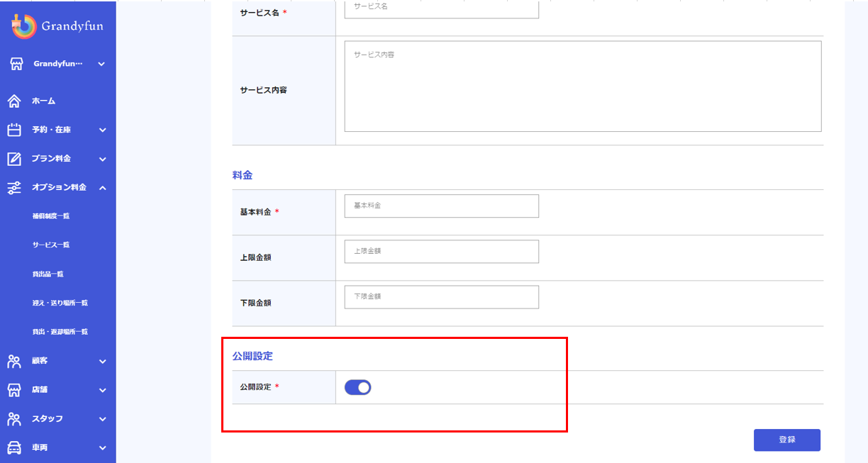Image resolution: width=868 pixels, height=463 pixels.
Task: Click the 下限金額 field label
Action: click(x=255, y=303)
